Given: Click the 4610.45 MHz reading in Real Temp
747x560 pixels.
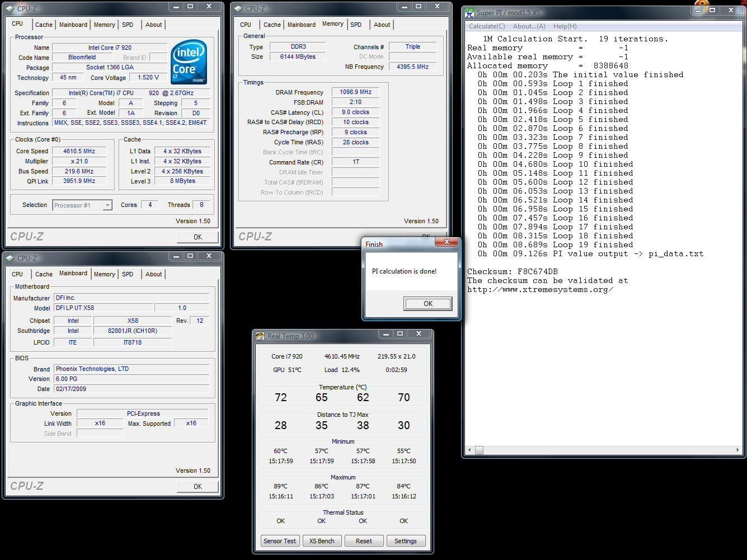Looking at the screenshot, I should [x=342, y=356].
